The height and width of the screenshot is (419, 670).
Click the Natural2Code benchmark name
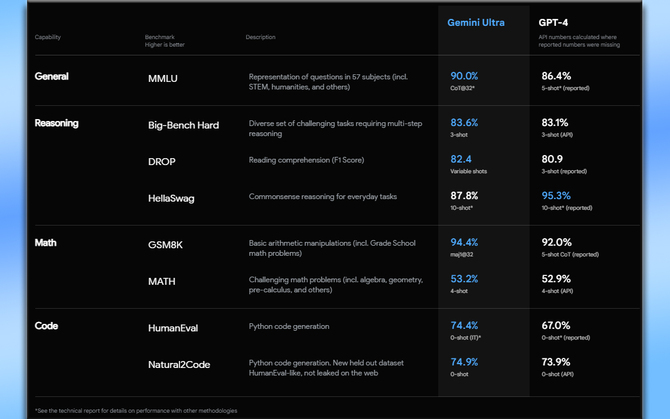click(179, 365)
